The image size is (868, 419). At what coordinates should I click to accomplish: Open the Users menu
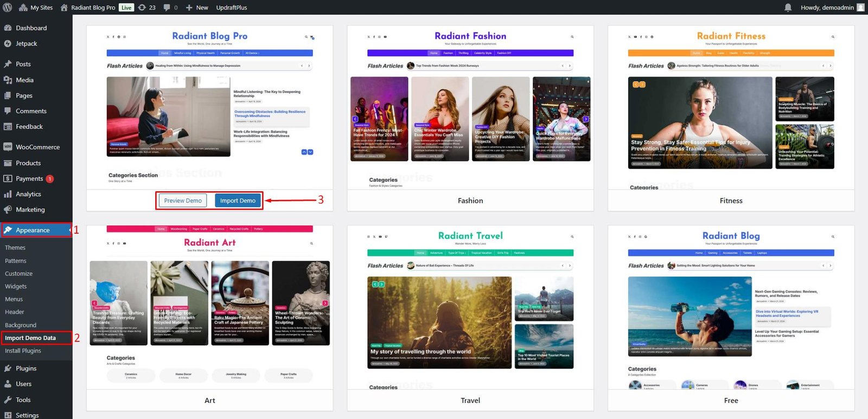pyautogui.click(x=23, y=384)
